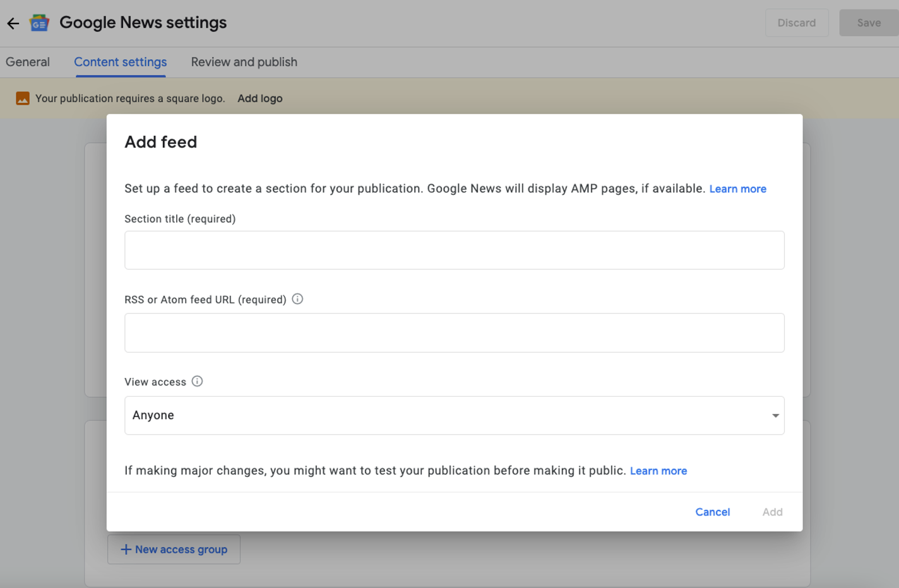
Task: Click the Discard button
Action: point(797,23)
